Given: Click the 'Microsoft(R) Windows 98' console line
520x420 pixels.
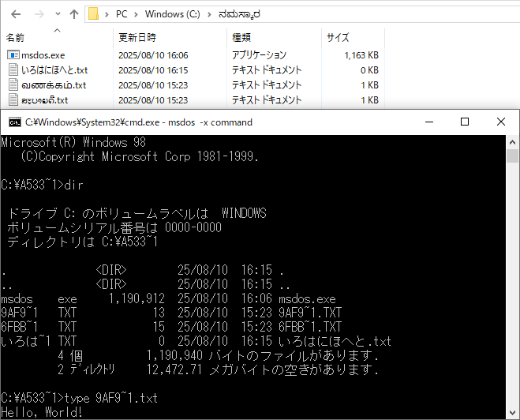Looking at the screenshot, I should tap(73, 142).
